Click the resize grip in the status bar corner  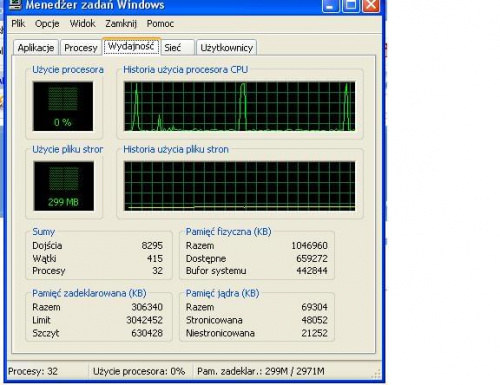(376, 374)
